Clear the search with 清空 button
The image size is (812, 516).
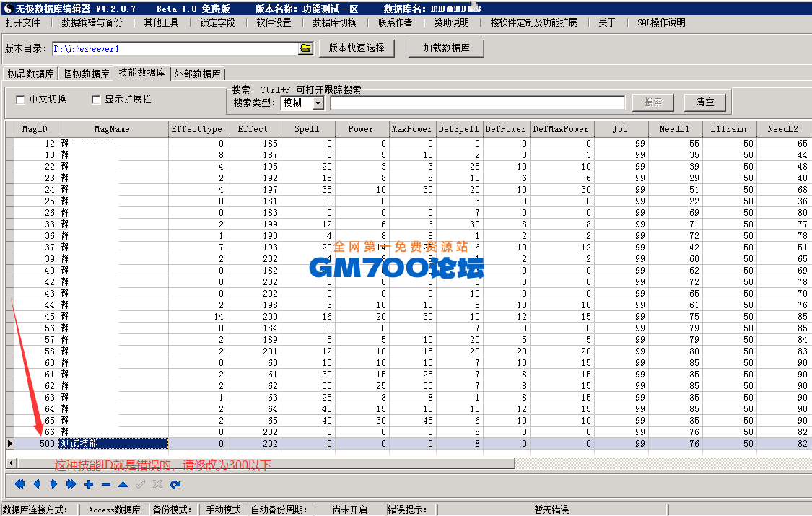704,102
